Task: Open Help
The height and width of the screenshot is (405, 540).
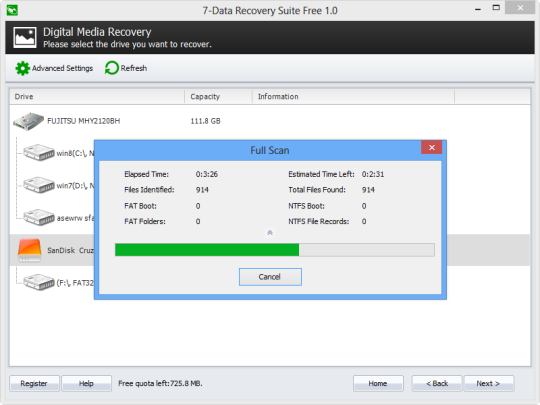Action: [x=86, y=384]
